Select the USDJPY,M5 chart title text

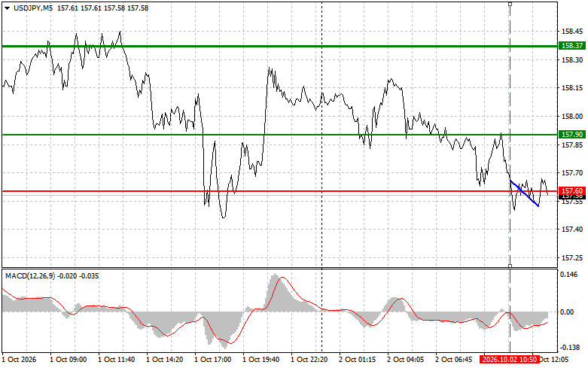[x=33, y=8]
